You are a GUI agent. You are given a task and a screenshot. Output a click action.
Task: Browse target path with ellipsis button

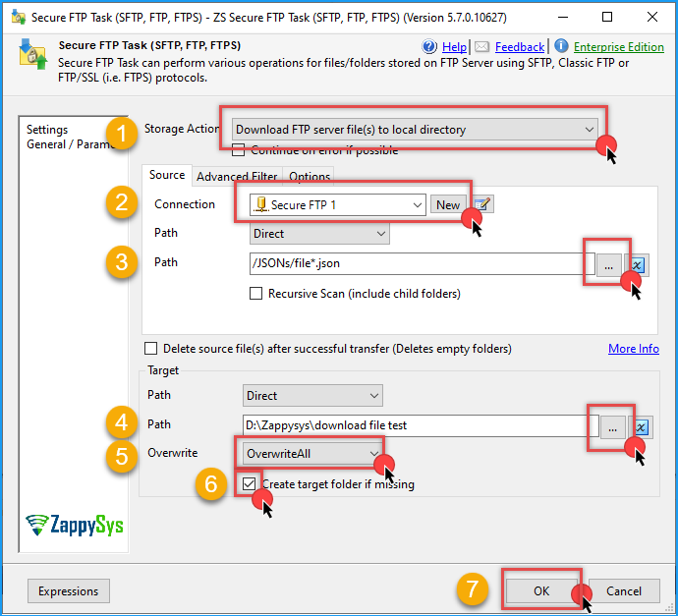[x=613, y=427]
